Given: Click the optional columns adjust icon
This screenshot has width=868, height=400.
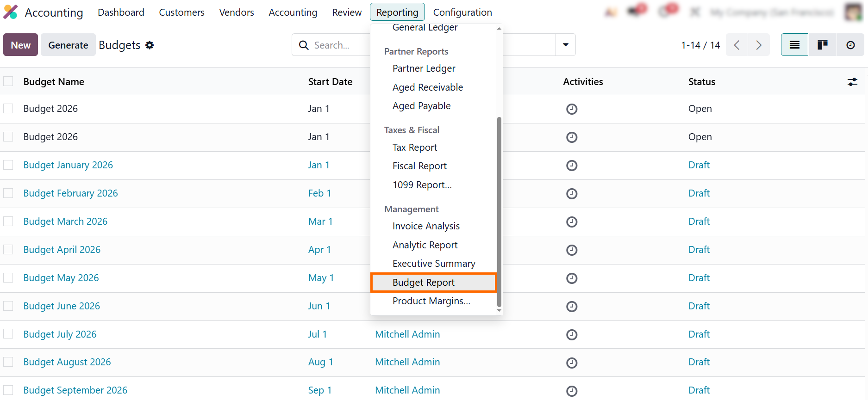Looking at the screenshot, I should pyautogui.click(x=852, y=82).
